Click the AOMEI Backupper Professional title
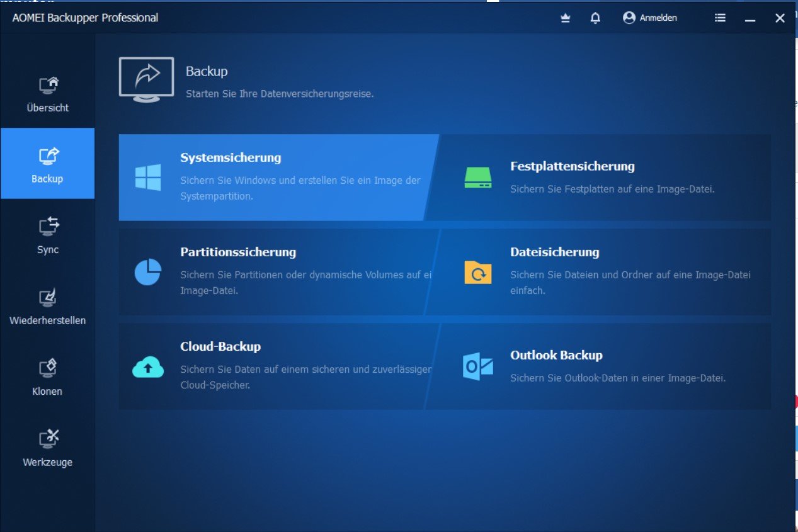 85,18
